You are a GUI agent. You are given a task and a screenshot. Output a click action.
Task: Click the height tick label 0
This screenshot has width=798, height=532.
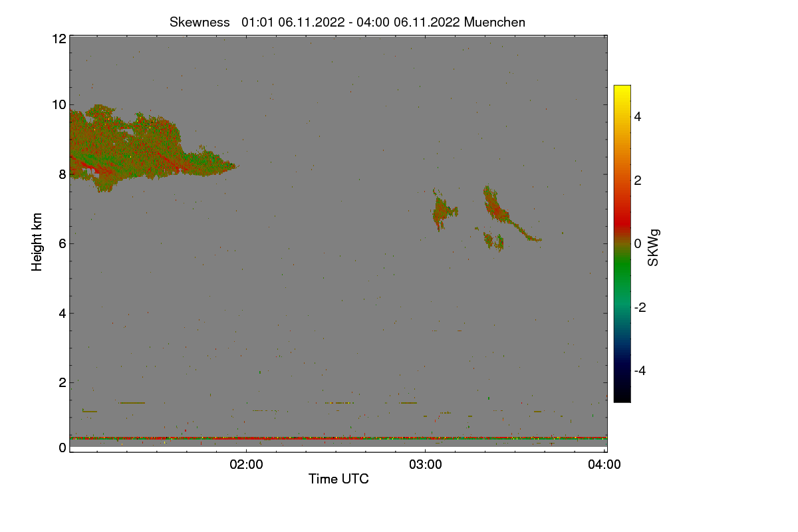62,448
